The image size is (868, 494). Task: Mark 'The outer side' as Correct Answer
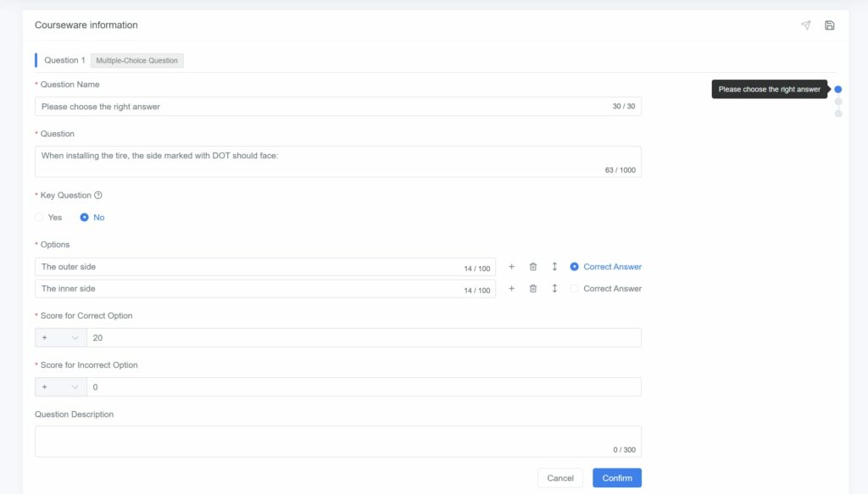click(575, 267)
